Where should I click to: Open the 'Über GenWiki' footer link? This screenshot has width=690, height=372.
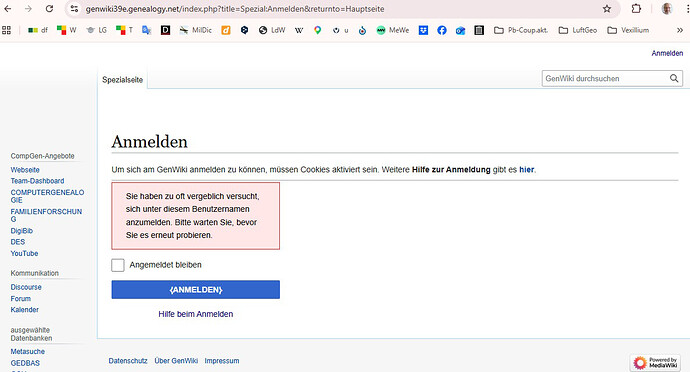point(176,361)
